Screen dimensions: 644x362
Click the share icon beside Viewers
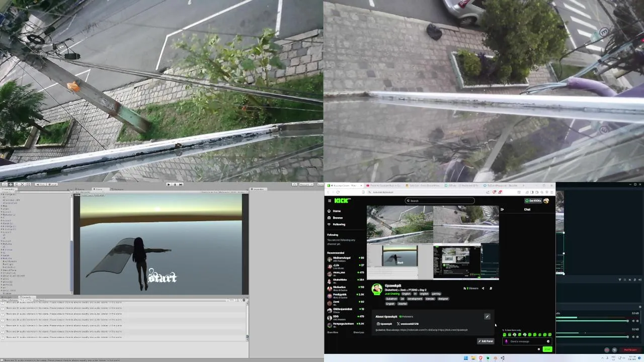click(x=483, y=288)
